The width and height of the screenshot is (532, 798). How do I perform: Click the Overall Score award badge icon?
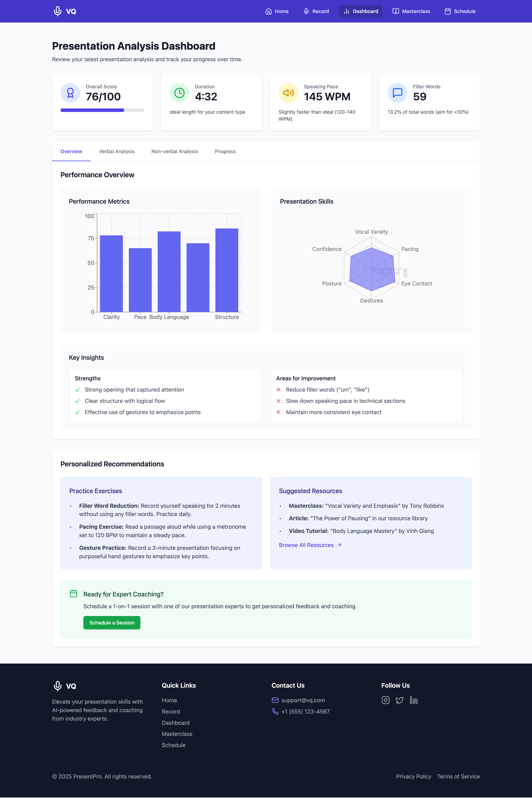pyautogui.click(x=70, y=93)
